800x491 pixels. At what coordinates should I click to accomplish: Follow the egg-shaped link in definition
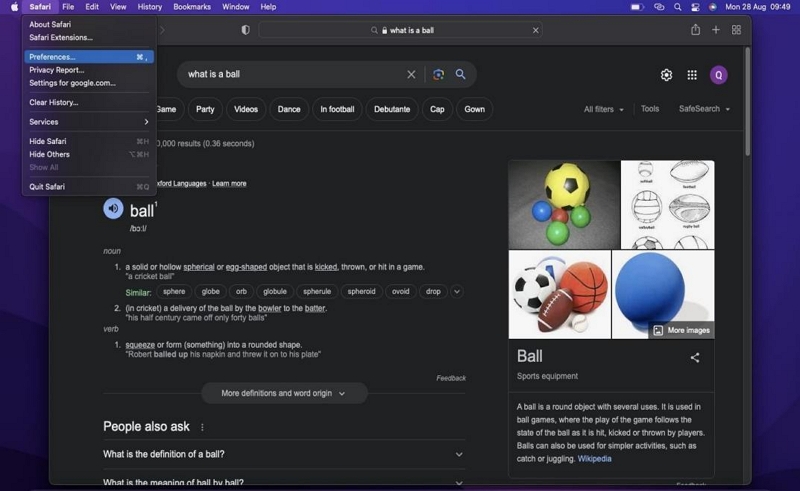click(246, 267)
